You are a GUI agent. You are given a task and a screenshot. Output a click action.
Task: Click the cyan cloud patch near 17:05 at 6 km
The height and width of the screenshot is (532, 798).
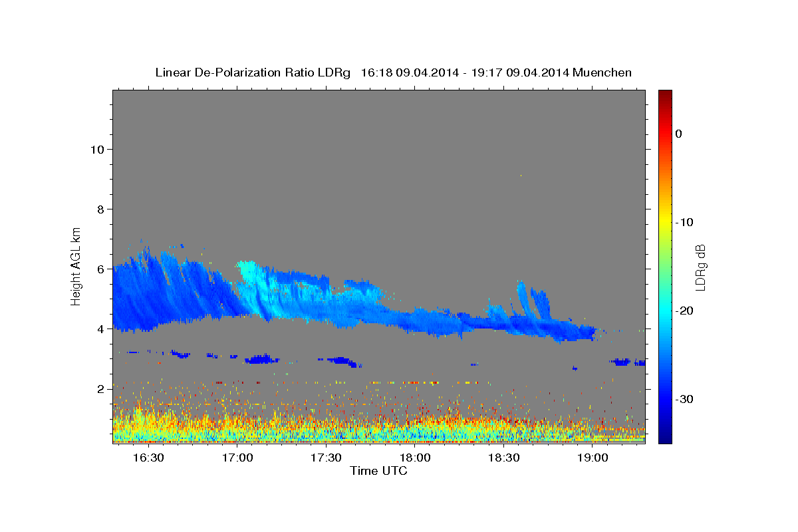click(x=247, y=271)
